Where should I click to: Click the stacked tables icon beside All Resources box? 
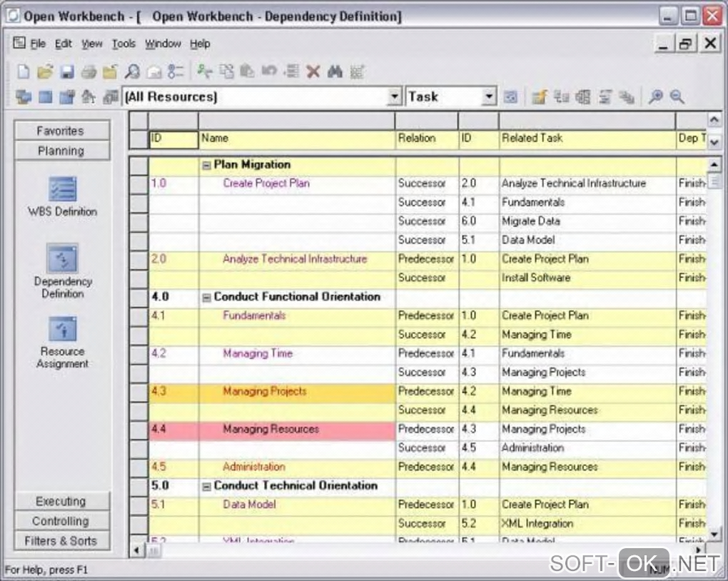click(110, 97)
